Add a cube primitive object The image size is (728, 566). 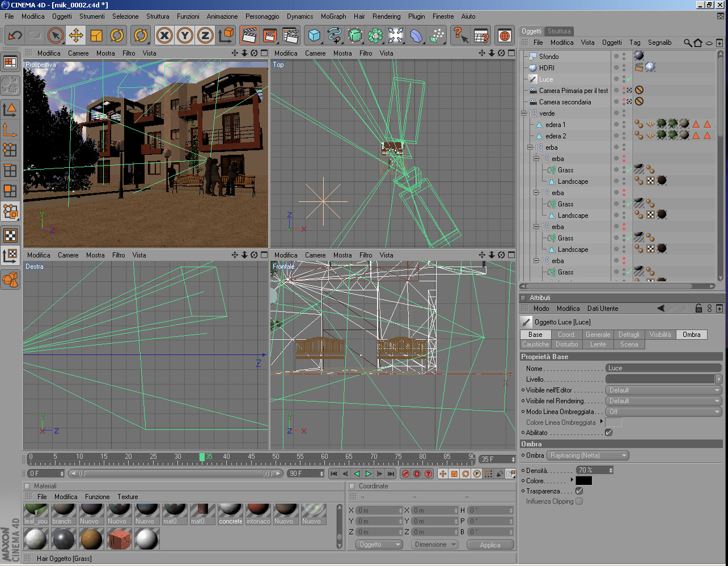pos(314,36)
